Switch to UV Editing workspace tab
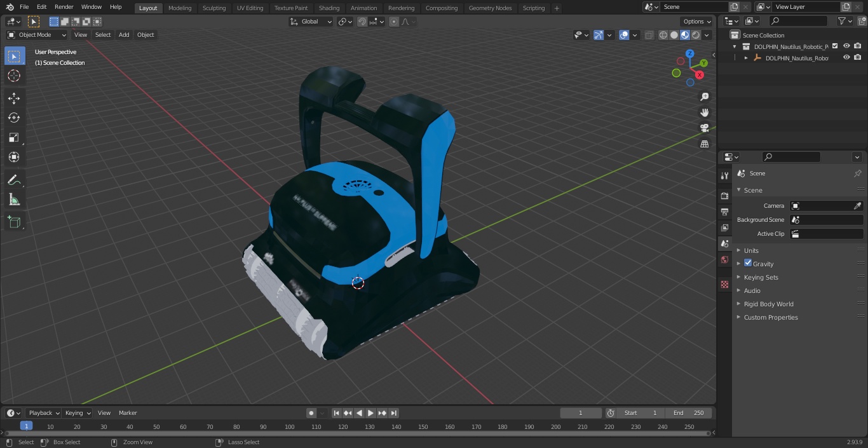The width and height of the screenshot is (868, 448). tap(250, 8)
